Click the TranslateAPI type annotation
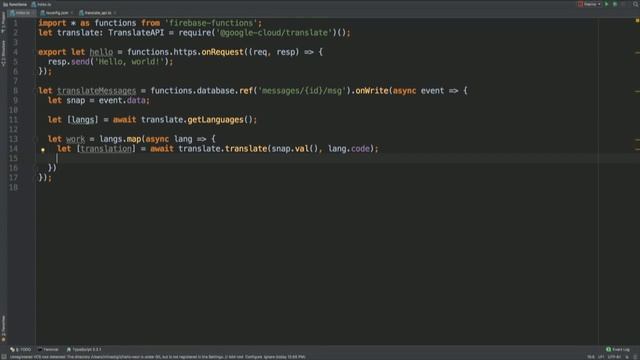The height and width of the screenshot is (360, 640). (136, 33)
